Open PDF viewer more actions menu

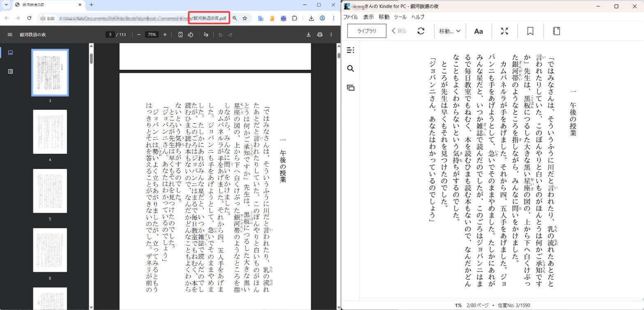tap(331, 35)
